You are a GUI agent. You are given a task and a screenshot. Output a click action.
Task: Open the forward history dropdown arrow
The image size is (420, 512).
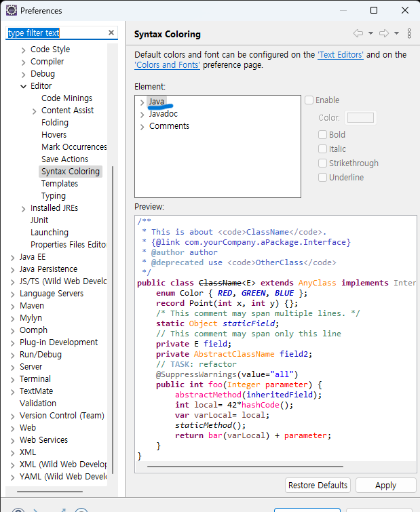[x=396, y=33]
